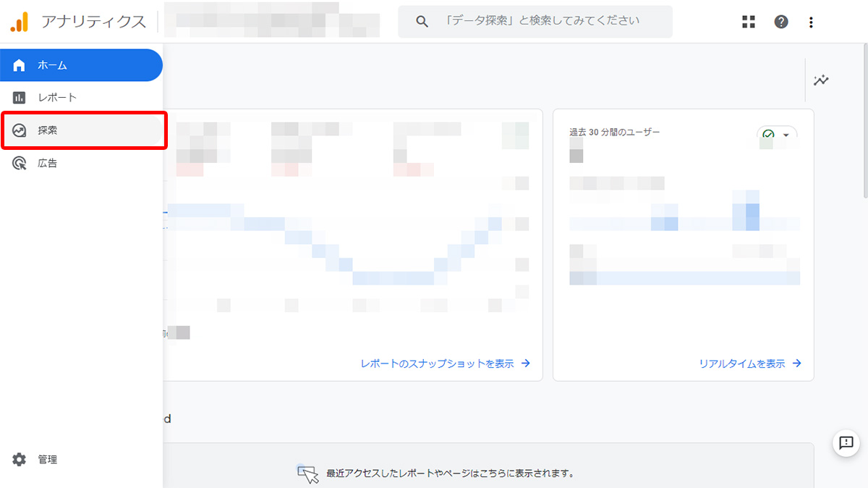This screenshot has width=868, height=488.
Task: Click the Google Analytics logo icon
Action: coord(20,22)
